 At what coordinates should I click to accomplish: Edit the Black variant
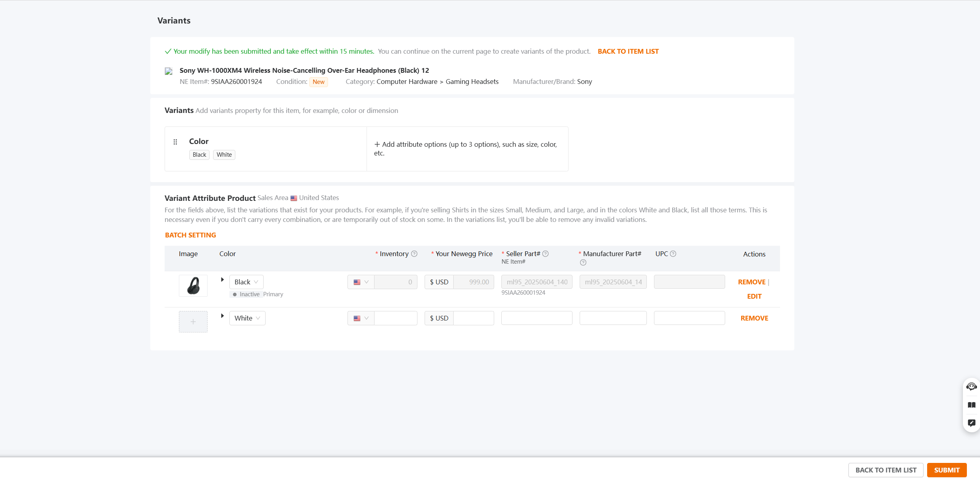(754, 296)
